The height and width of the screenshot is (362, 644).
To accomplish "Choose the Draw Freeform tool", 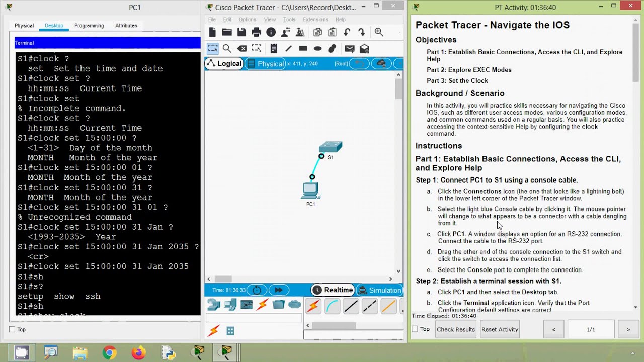I will (x=332, y=48).
